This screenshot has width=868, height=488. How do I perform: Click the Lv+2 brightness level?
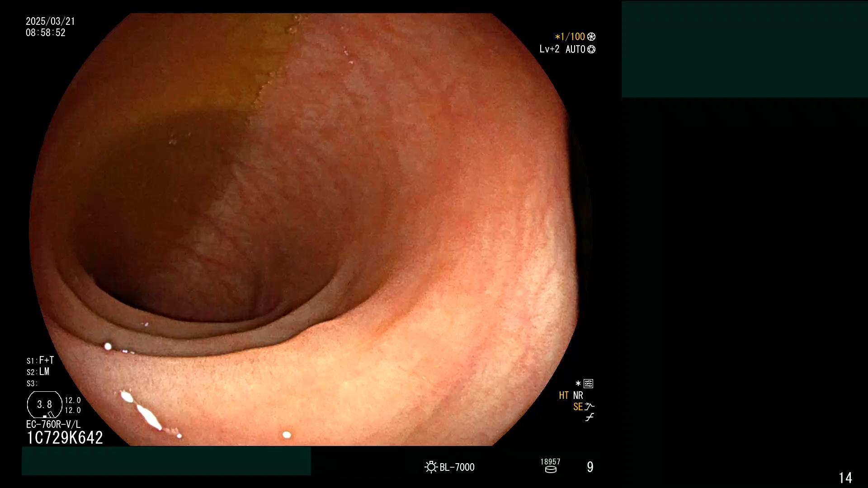tap(549, 49)
